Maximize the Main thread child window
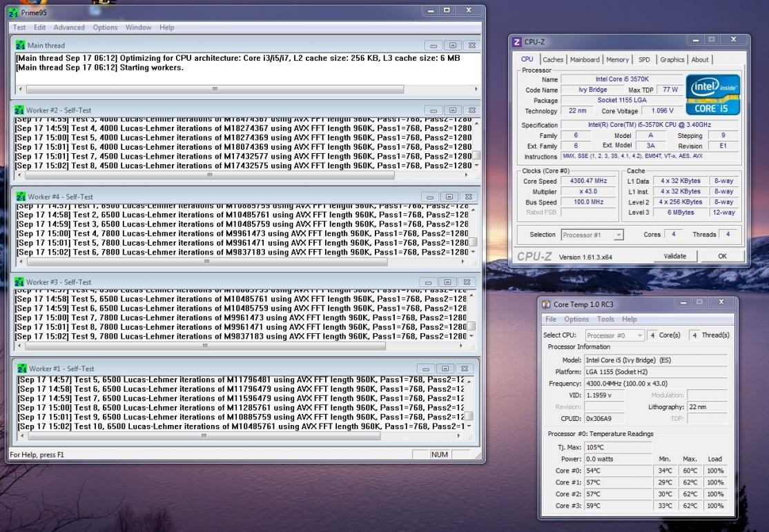This screenshot has height=532, width=769. pos(453,46)
